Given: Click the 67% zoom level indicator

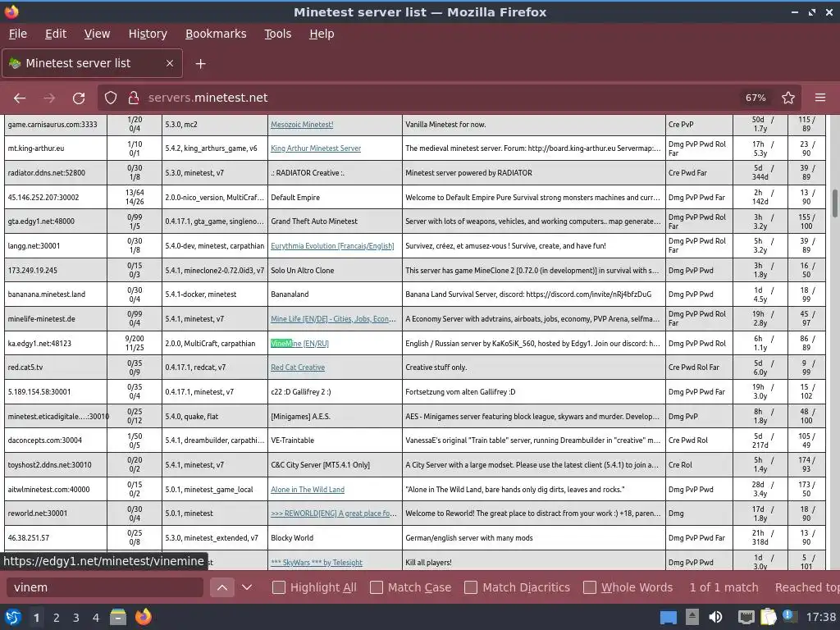Looking at the screenshot, I should (x=756, y=98).
